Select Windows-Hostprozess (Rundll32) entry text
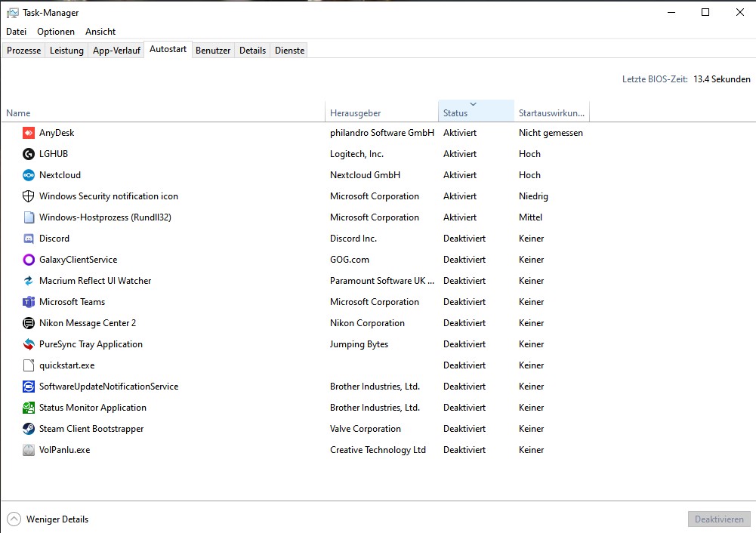 click(105, 217)
